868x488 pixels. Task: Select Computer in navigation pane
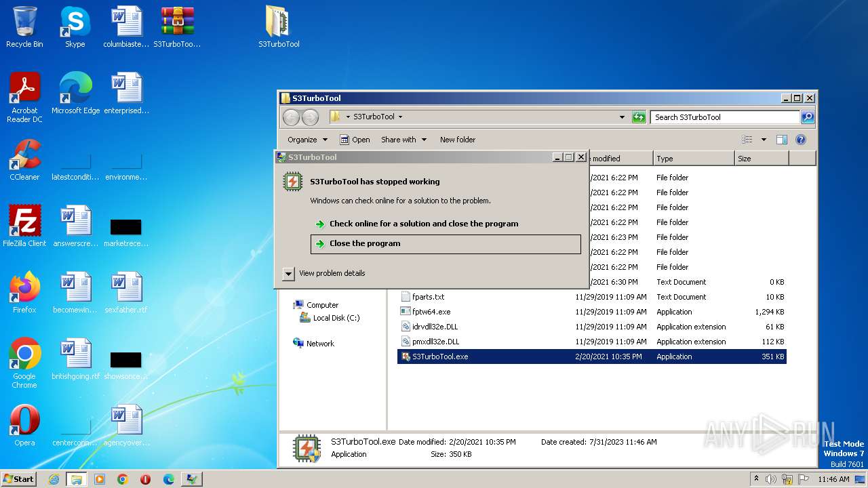coord(322,305)
